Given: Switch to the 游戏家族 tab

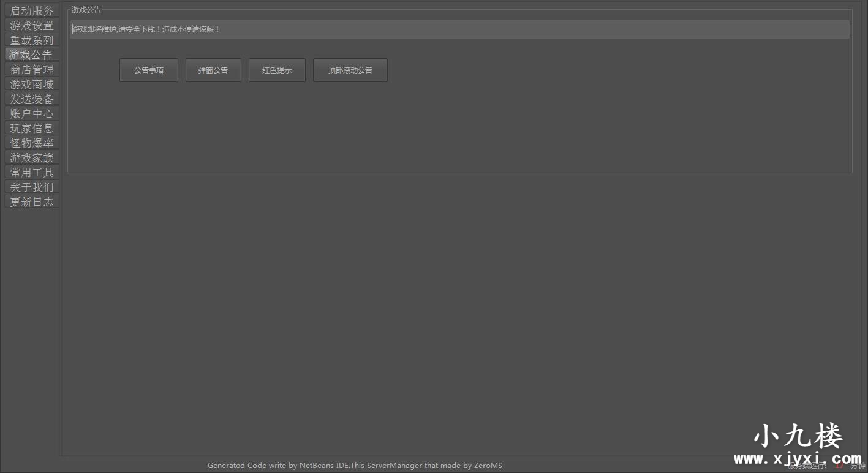Looking at the screenshot, I should [x=32, y=157].
